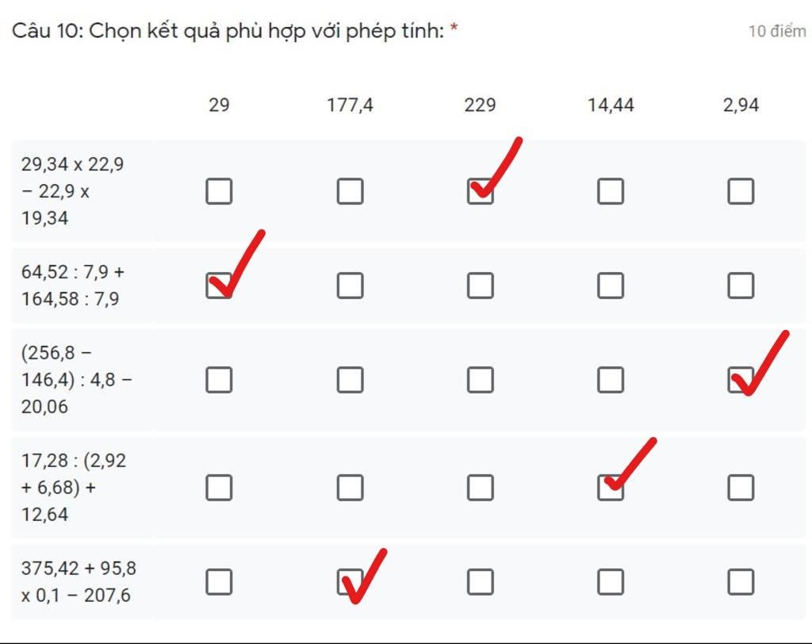The width and height of the screenshot is (812, 644).
Task: Tick 229 in the 17,28 : (2,92 + 6,68) row
Action: [480, 488]
